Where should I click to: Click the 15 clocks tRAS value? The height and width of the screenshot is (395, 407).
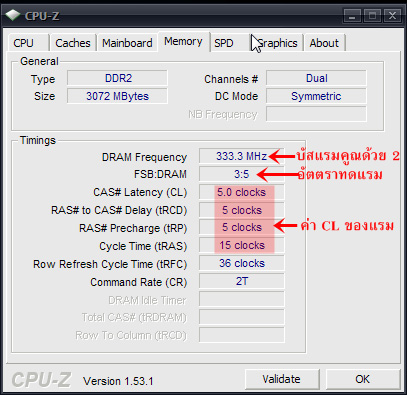coord(242,245)
